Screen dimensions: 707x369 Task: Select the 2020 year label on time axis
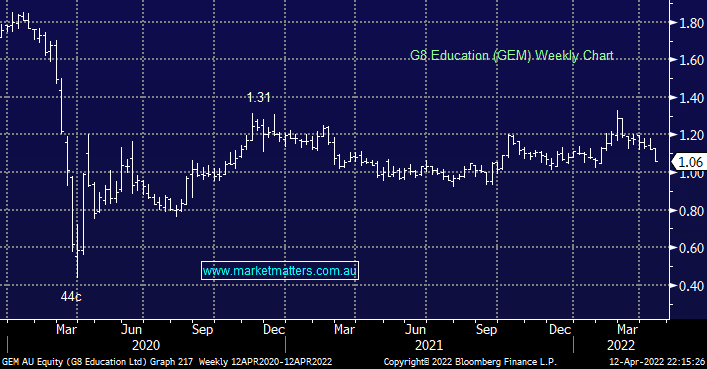[x=146, y=346]
